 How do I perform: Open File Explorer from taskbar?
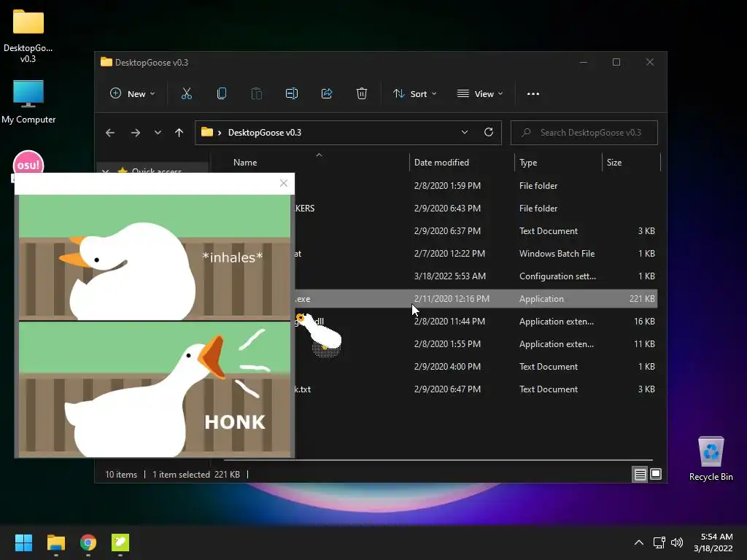(55, 542)
